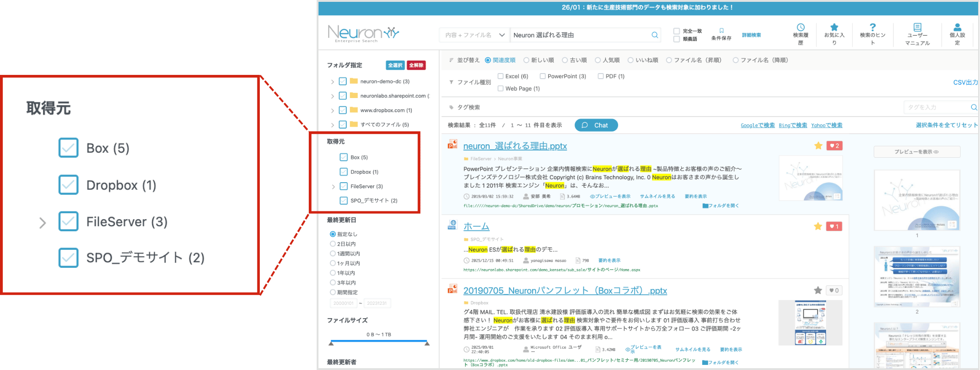Click PowerPoint file icon of neuron_選ばれる理由.pptx
The height and width of the screenshot is (370, 980).
[452, 145]
